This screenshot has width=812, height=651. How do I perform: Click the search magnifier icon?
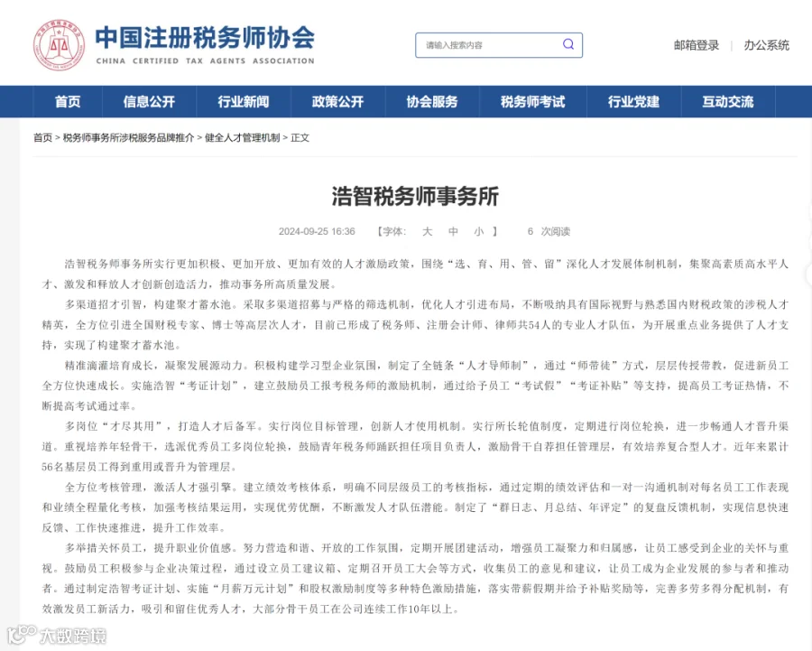click(x=568, y=44)
